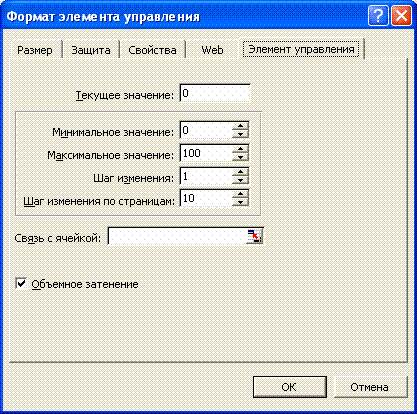
Task: Click the Отмена button
Action: click(x=370, y=387)
